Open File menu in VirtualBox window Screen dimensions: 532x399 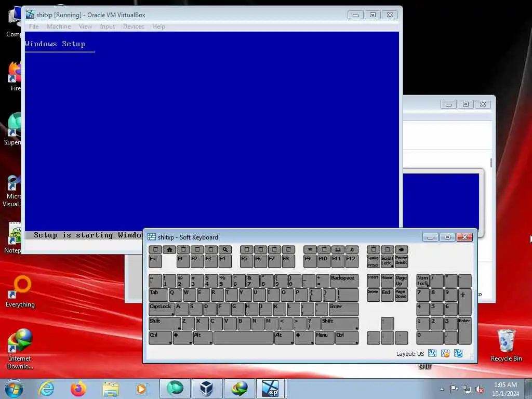[x=34, y=26]
